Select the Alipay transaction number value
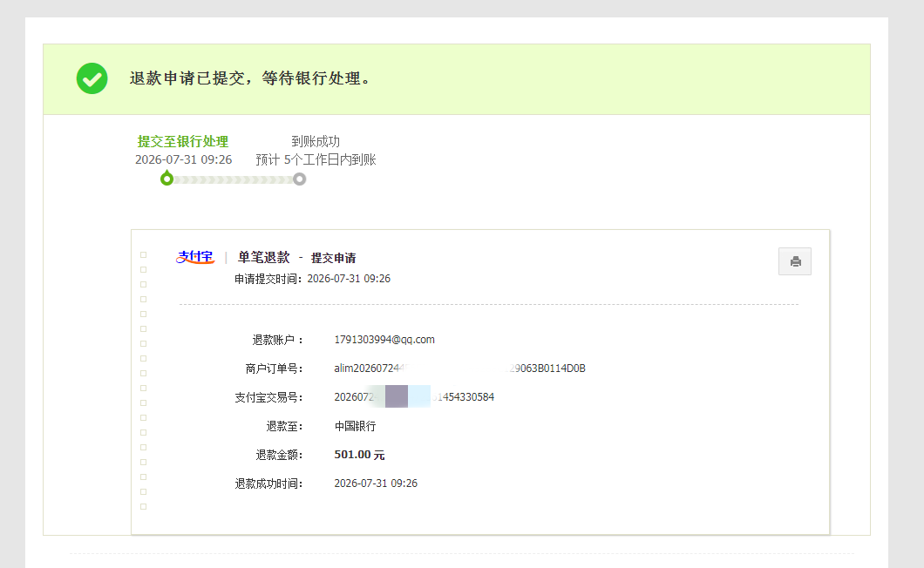 414,397
